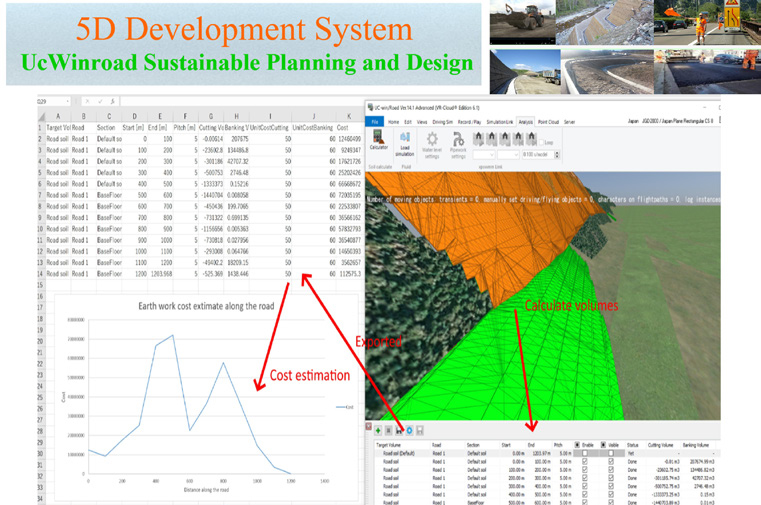Viewport: 761px width, 505px height.
Task: Open the File menu in UC-win/Road
Action: click(x=375, y=122)
